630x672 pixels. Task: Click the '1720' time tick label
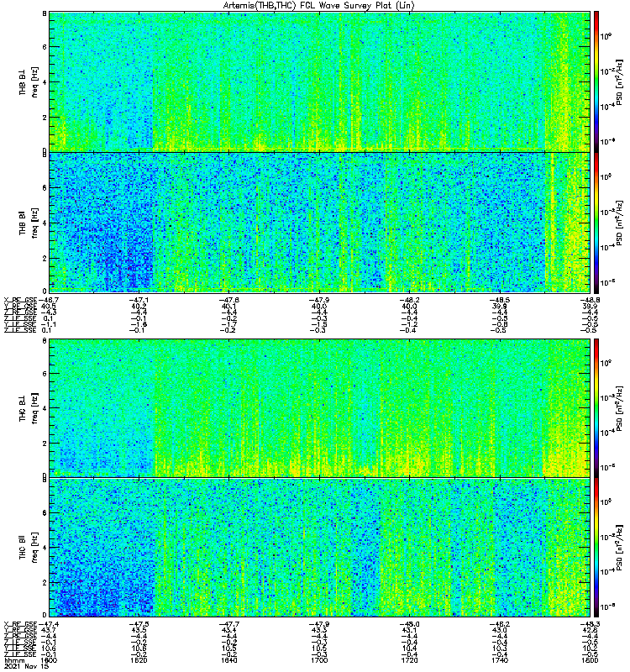[x=409, y=660]
